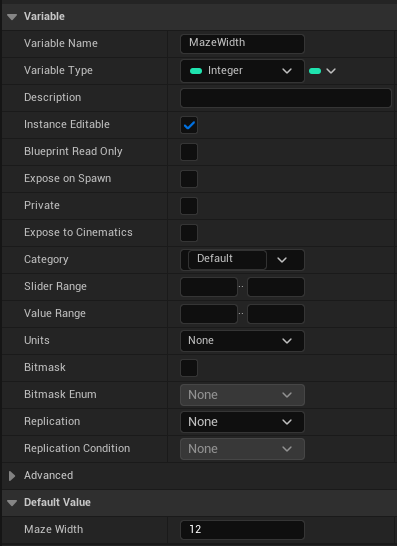Click the Slider Range label

[x=55, y=287]
